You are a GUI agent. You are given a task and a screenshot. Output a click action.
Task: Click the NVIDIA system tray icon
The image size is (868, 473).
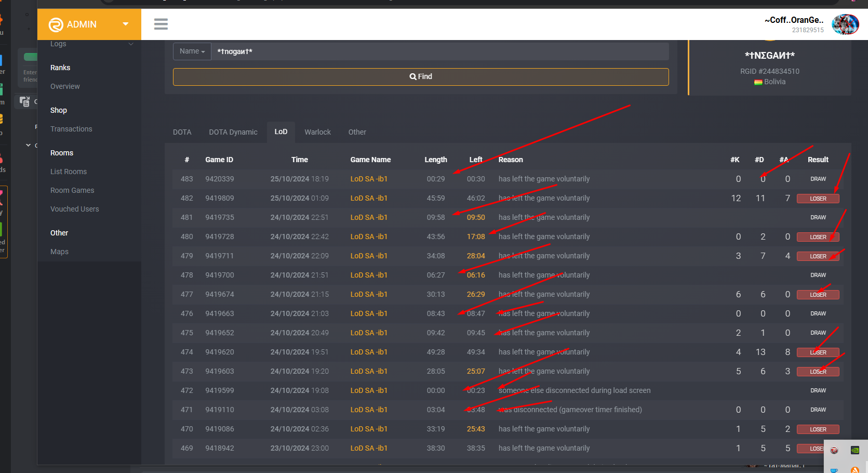coord(855,450)
